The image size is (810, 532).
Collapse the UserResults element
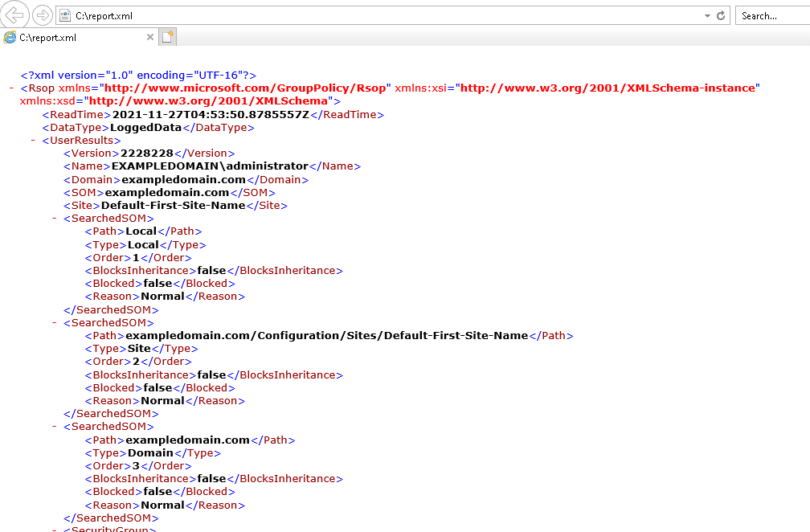pyautogui.click(x=33, y=141)
